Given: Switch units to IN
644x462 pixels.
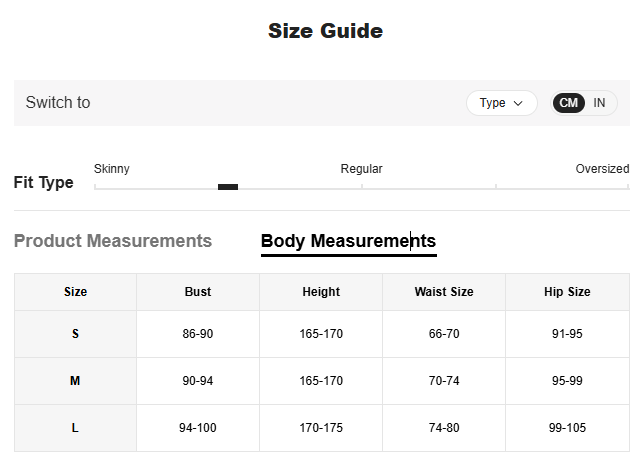Looking at the screenshot, I should click(599, 103).
